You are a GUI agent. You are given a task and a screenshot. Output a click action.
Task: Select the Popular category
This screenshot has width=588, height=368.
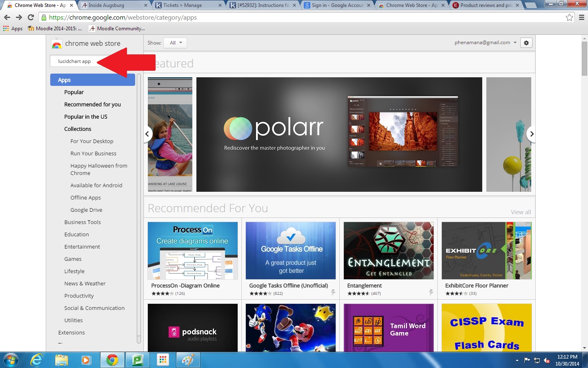pos(74,92)
